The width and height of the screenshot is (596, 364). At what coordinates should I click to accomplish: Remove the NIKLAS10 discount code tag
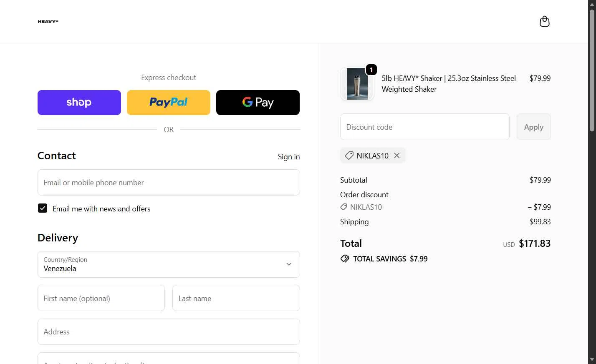[x=397, y=156]
